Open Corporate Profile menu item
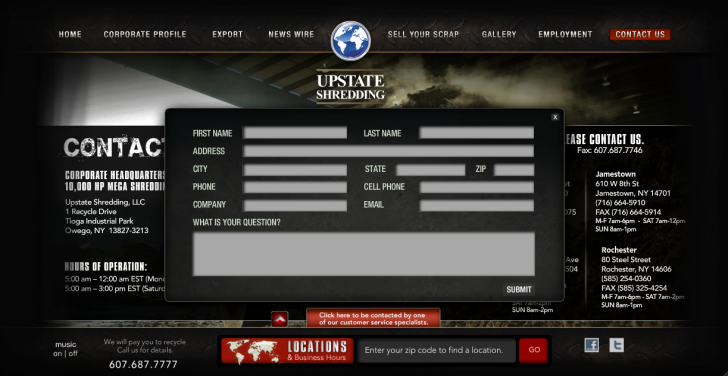The width and height of the screenshot is (728, 376). [x=145, y=34]
